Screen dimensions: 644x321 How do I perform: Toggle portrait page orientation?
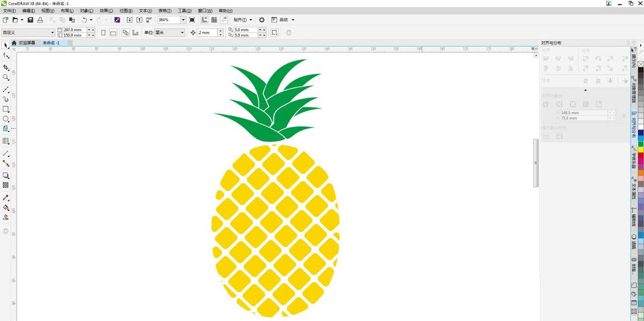click(x=103, y=33)
